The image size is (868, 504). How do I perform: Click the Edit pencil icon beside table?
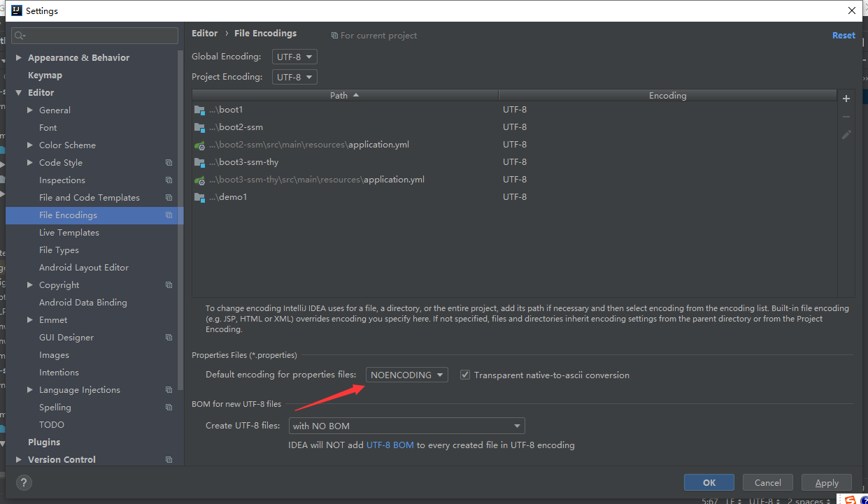point(846,134)
